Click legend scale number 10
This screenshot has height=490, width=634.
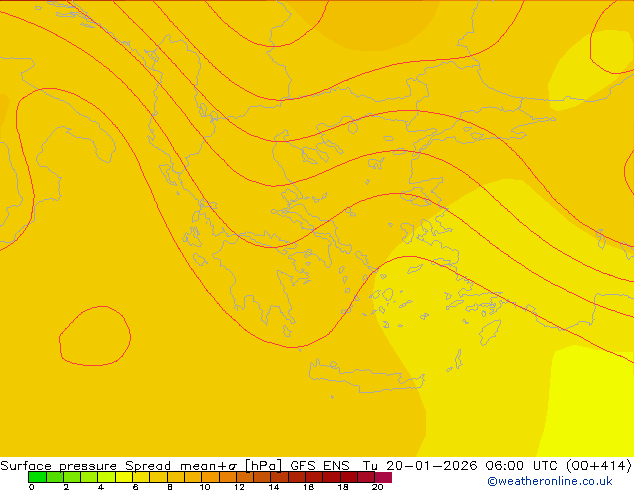tap(204, 487)
